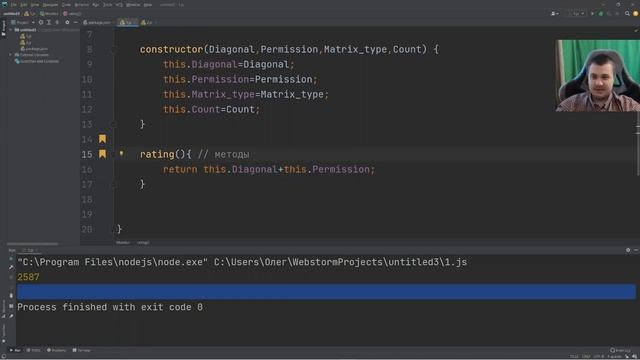Open Run panel gear settings

coord(628,250)
